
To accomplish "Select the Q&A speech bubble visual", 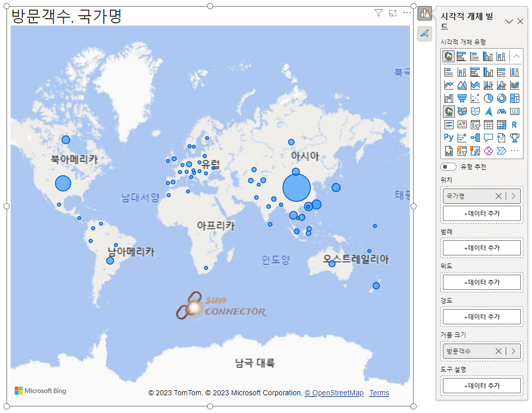I will click(488, 137).
